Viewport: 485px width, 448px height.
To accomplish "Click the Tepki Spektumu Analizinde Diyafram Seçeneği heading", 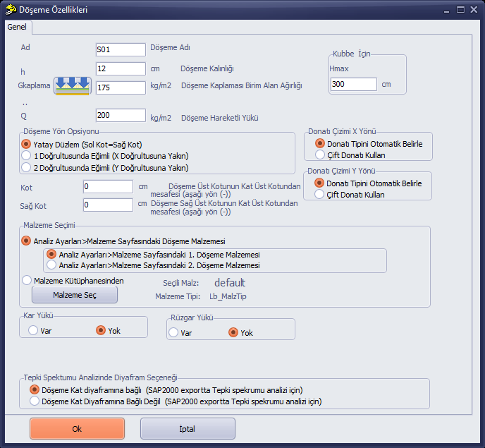I will [101, 377].
